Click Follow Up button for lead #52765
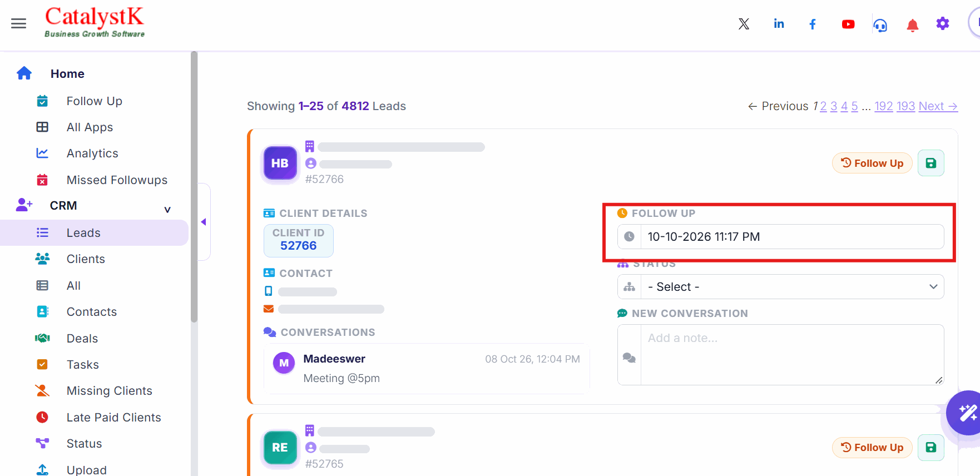The width and height of the screenshot is (980, 476). [x=872, y=447]
